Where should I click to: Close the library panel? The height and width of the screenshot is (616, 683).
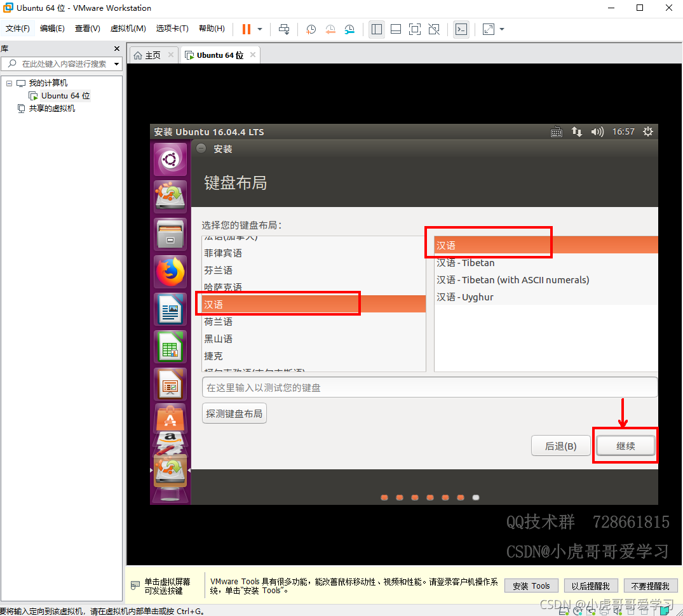click(117, 48)
